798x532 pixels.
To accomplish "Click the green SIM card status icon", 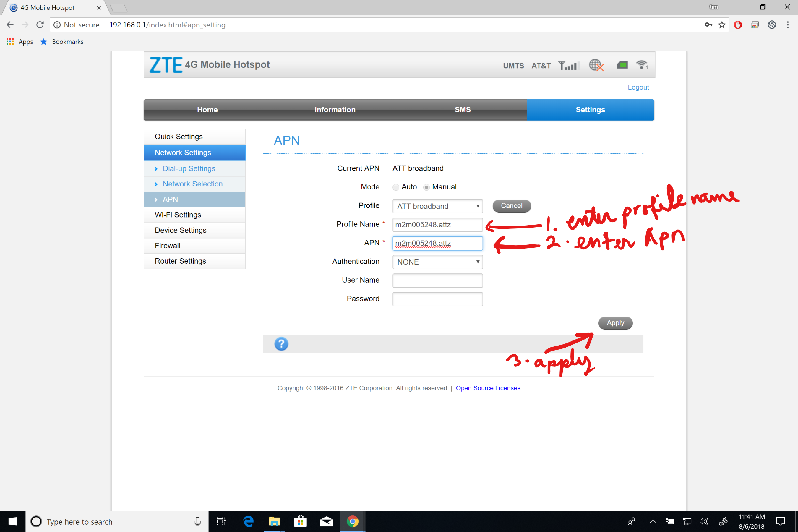I will [622, 65].
